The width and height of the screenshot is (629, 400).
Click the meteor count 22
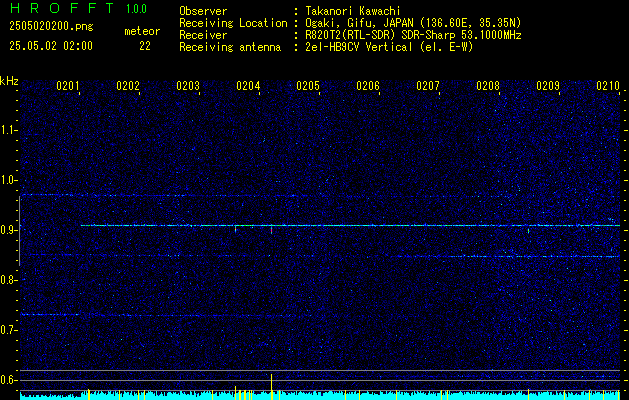tap(145, 46)
